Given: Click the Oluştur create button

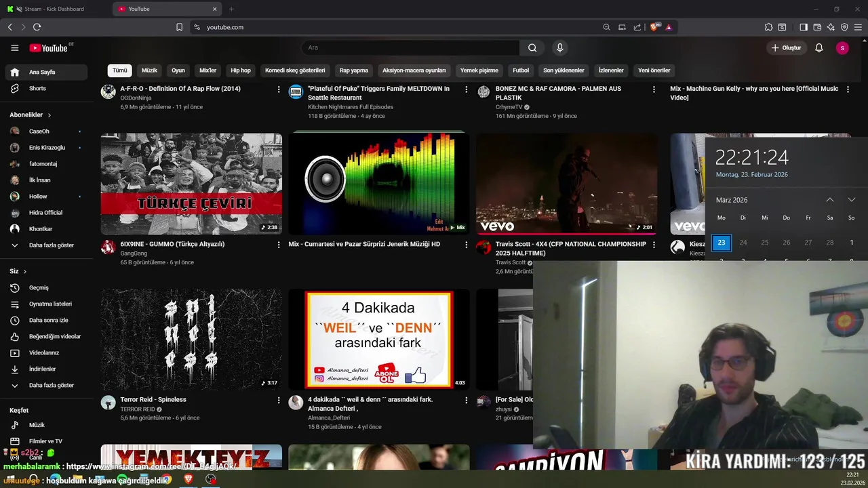Looking at the screenshot, I should 786,47.
